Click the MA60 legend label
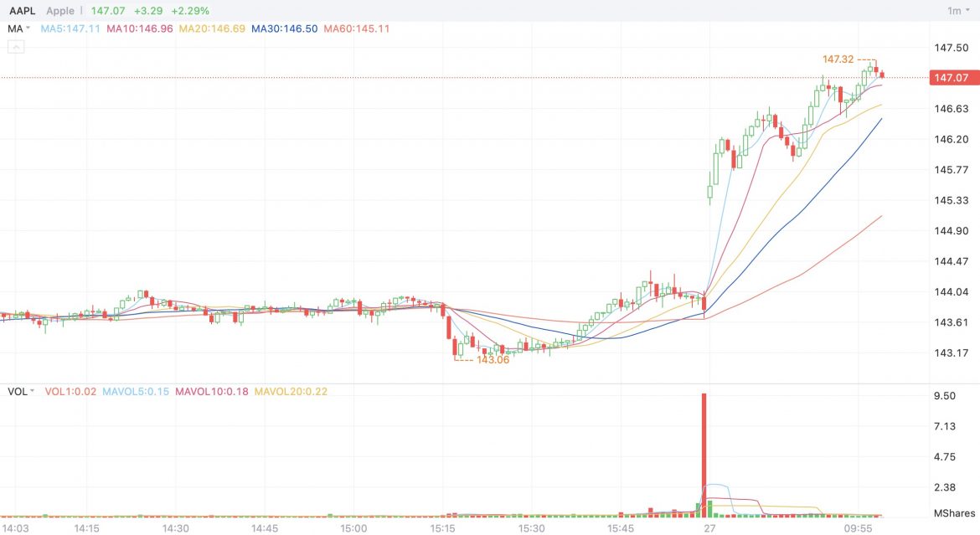The image size is (980, 535). [x=357, y=28]
